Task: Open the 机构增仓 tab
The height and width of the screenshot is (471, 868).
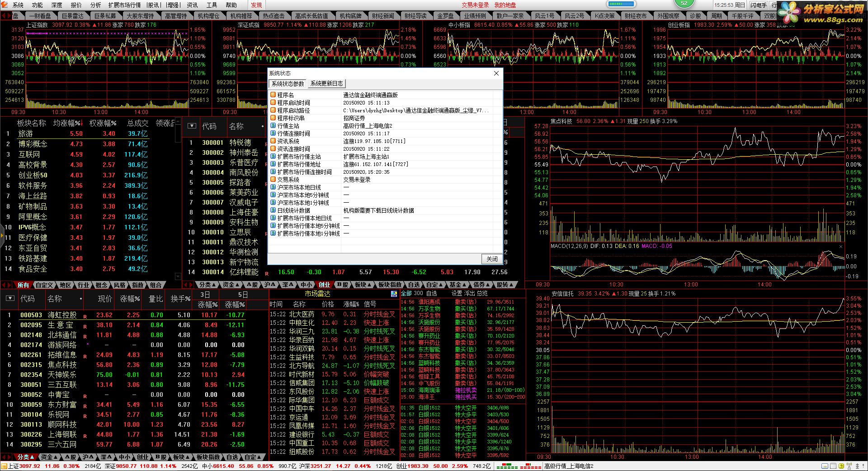Action: pyautogui.click(x=208, y=16)
